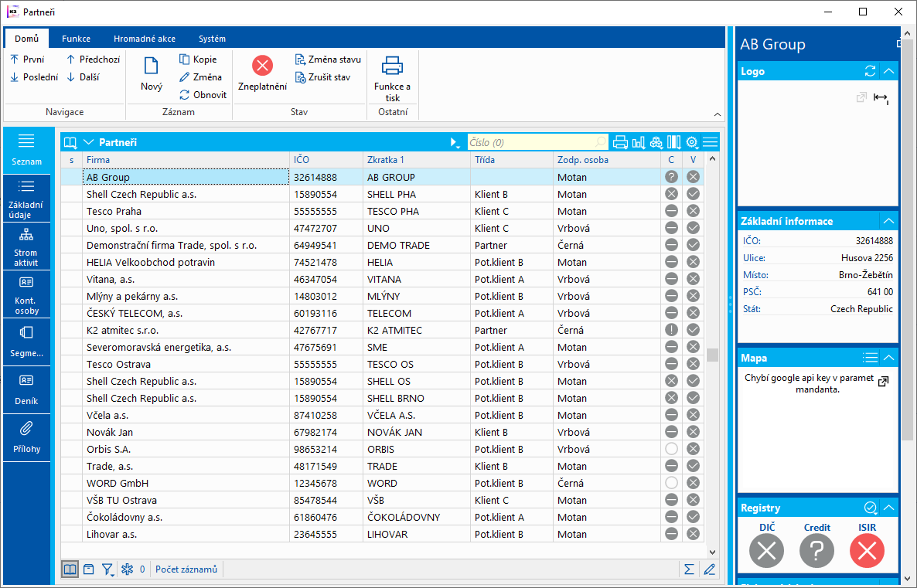Click the Změna stavu button
Screen dimensions: 917x588
tap(329, 59)
